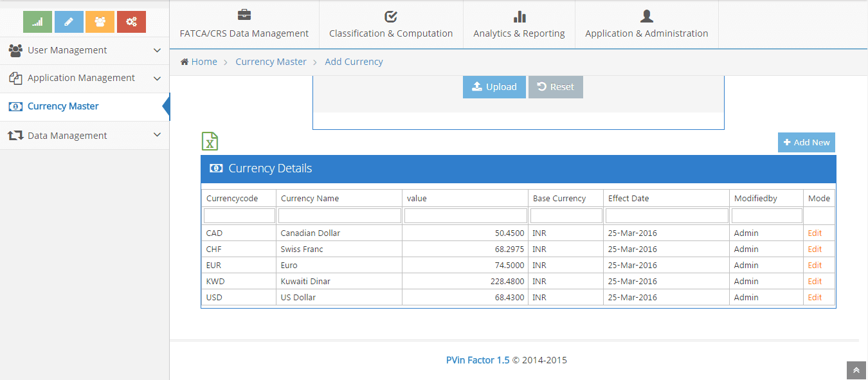Click the money icon in Currency Details header
This screenshot has width=868, height=380.
pyautogui.click(x=217, y=168)
